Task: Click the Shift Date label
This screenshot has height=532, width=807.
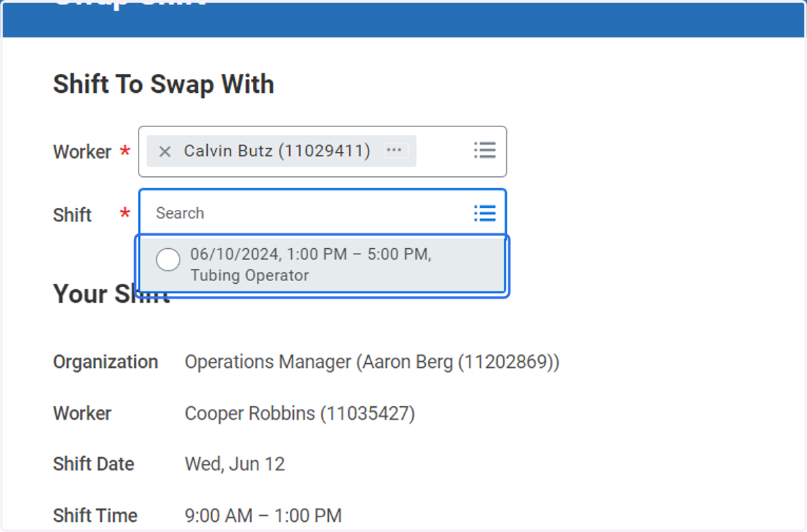Action: [93, 464]
